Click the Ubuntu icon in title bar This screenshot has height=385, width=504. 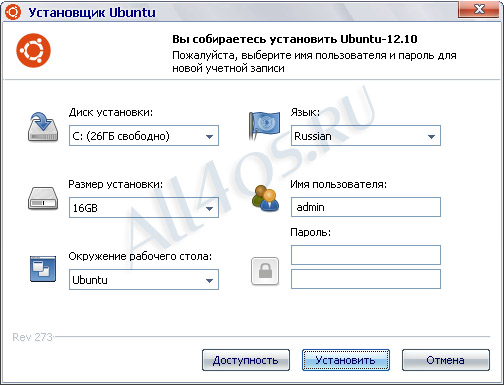[13, 12]
